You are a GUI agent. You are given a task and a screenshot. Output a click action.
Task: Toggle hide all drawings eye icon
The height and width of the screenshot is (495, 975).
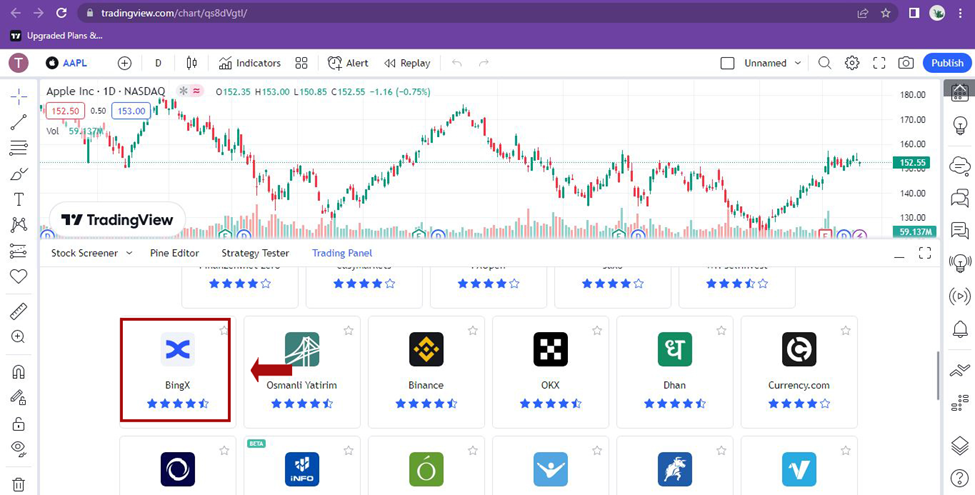click(x=19, y=448)
